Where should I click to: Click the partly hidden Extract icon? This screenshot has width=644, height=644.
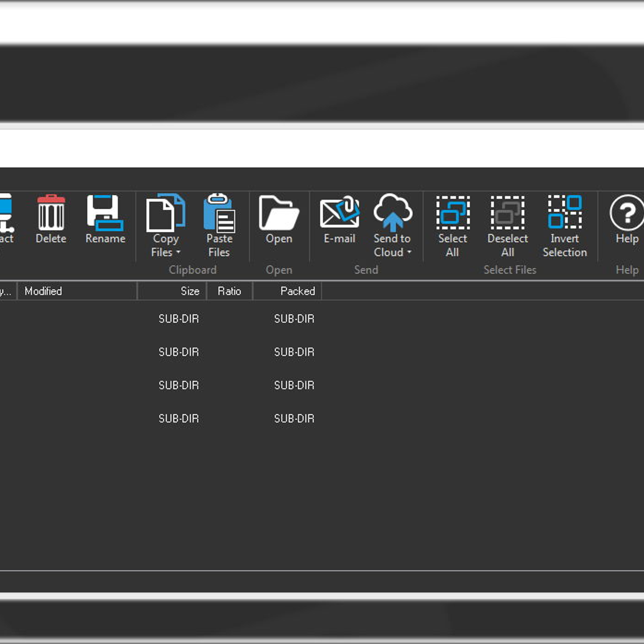click(x=6, y=213)
